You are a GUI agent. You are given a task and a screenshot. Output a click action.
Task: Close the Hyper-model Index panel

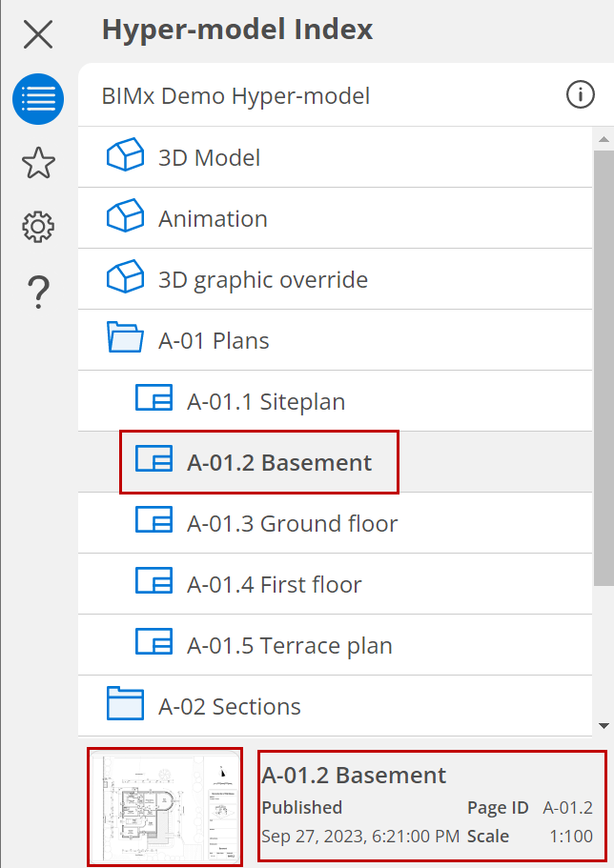pyautogui.click(x=38, y=35)
